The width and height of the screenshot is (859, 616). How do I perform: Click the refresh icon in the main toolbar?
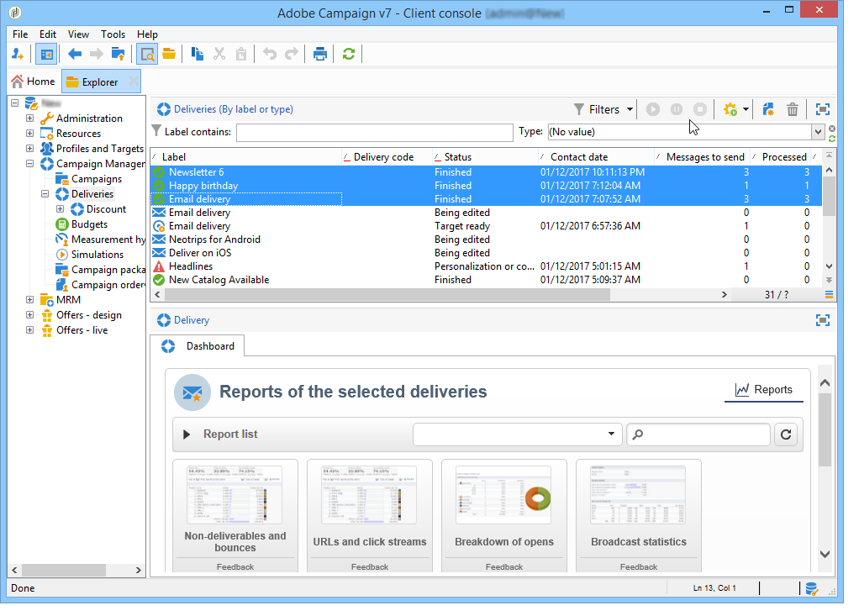pos(348,55)
